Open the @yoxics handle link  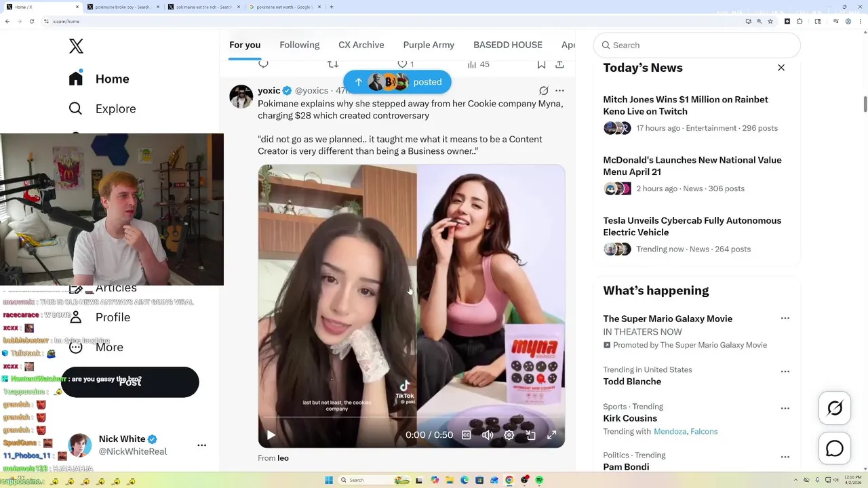311,90
